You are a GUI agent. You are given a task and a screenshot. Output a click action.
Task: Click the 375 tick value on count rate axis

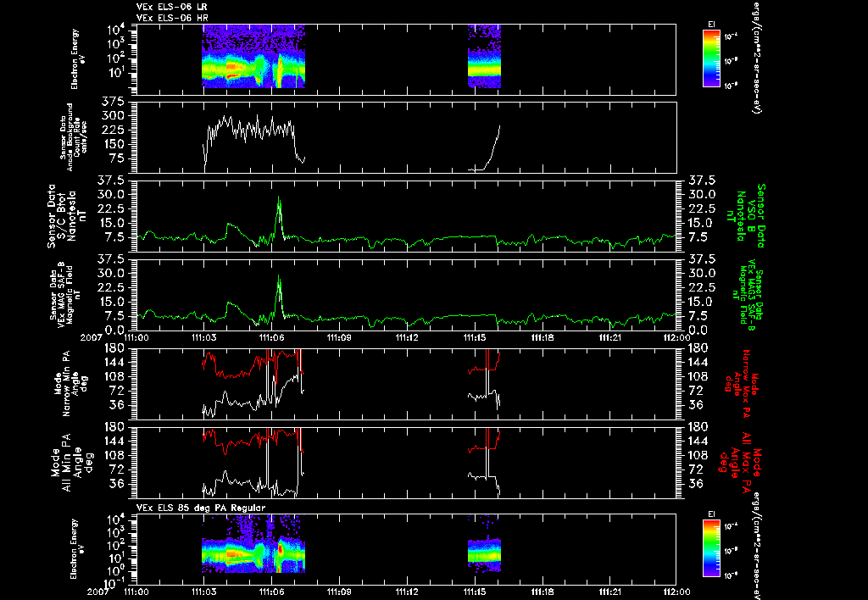click(114, 102)
